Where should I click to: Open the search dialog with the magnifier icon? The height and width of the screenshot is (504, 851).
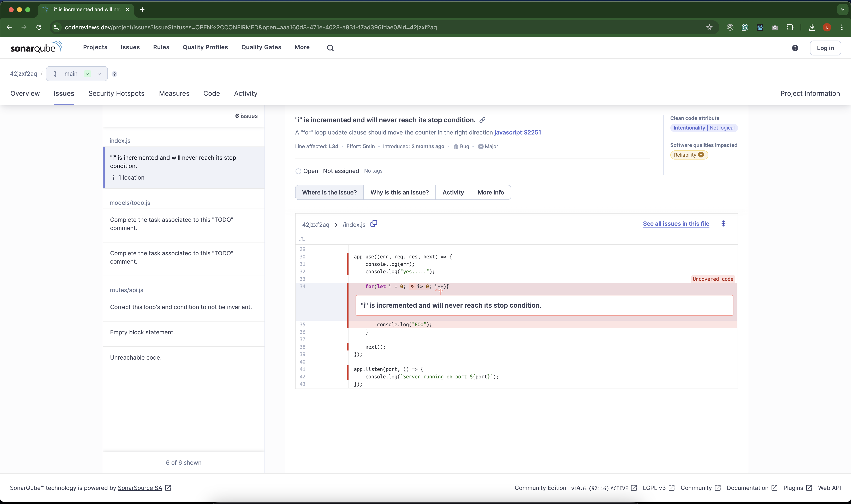(x=330, y=48)
